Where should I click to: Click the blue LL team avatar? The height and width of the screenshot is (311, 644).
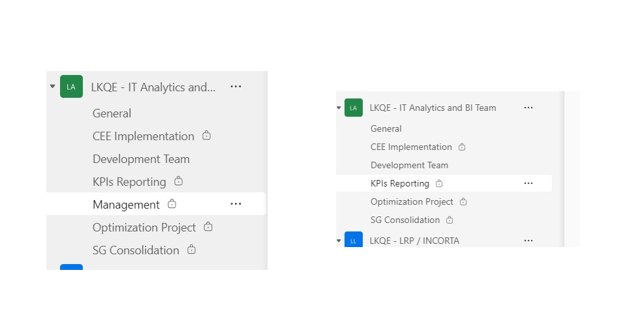click(x=354, y=239)
